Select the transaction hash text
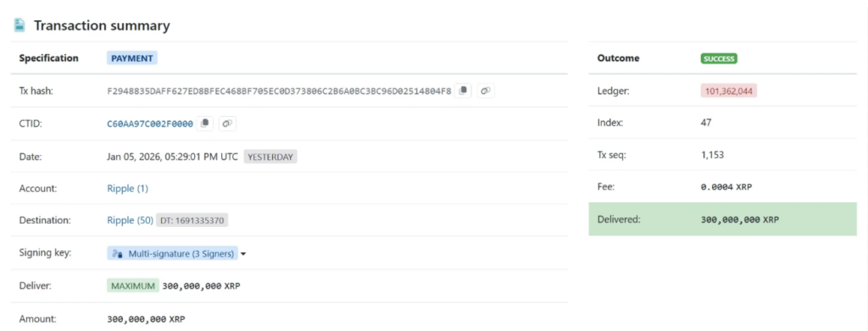This screenshot has height=331, width=868. click(x=279, y=91)
